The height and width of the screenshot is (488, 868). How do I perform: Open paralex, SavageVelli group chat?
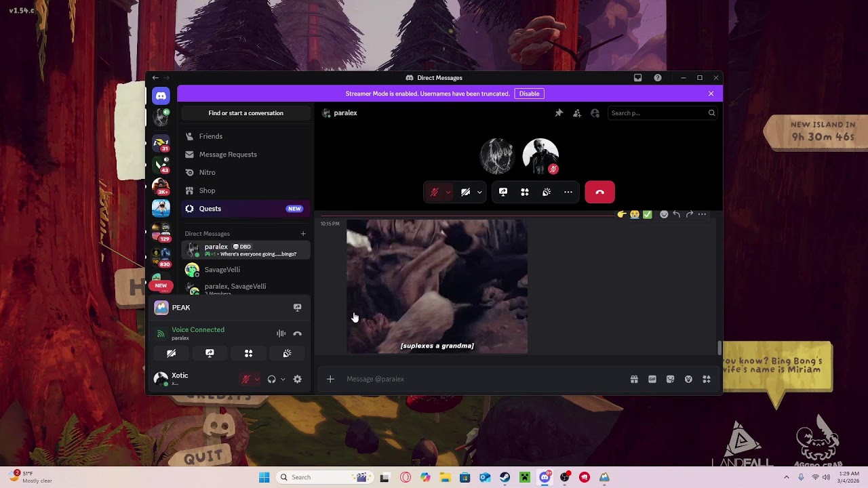coord(245,289)
